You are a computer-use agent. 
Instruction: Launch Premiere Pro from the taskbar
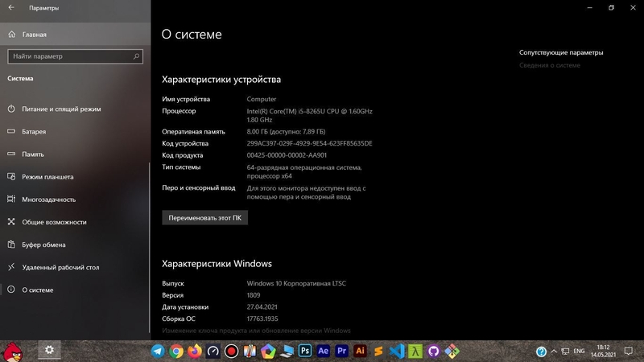(341, 351)
